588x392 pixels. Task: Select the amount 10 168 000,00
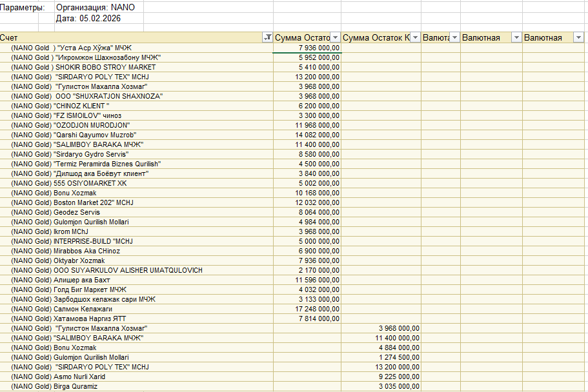307,193
